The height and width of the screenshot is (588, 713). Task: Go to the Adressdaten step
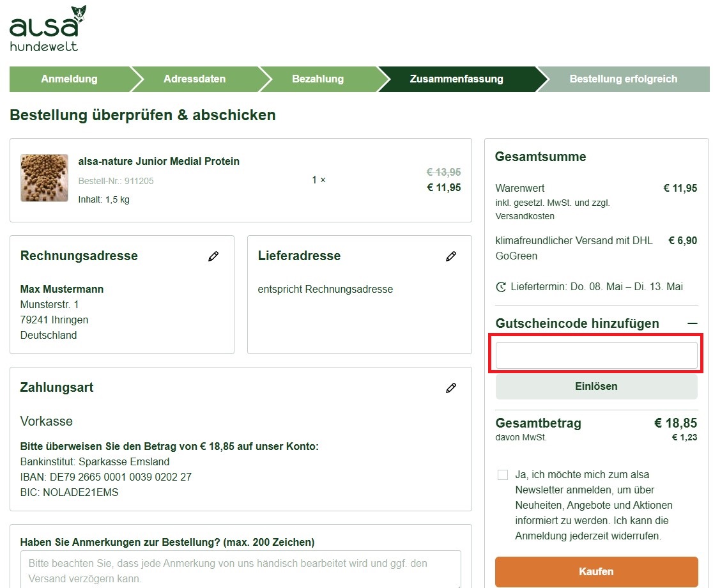[x=195, y=79]
